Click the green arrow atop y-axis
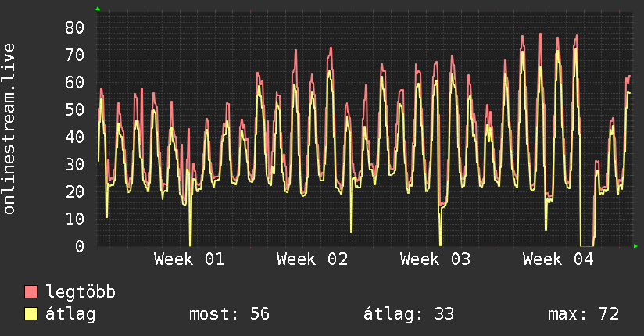Image resolution: width=644 pixels, height=336 pixels. pyautogui.click(x=98, y=9)
